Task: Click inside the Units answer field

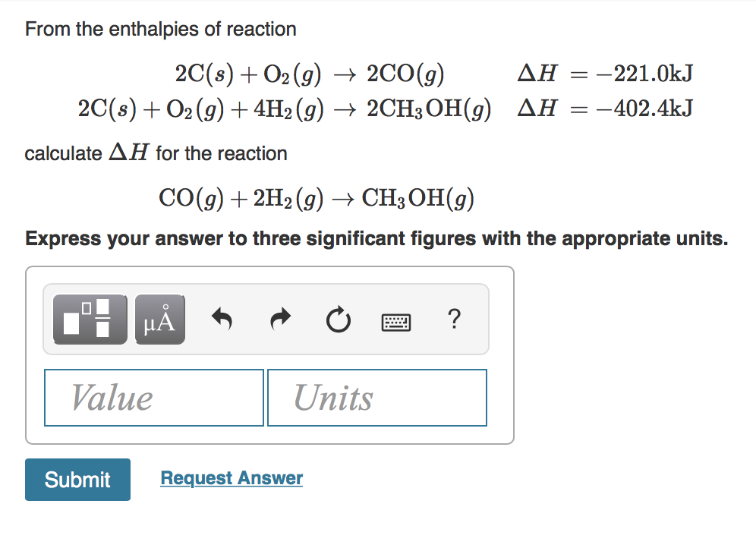Action: pyautogui.click(x=376, y=397)
